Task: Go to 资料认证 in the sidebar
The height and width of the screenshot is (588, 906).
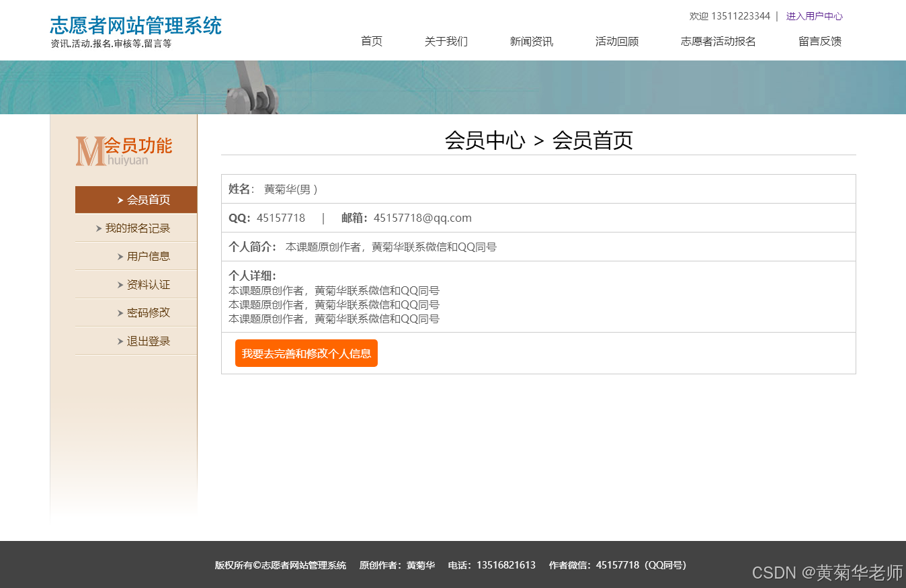Action: point(136,284)
